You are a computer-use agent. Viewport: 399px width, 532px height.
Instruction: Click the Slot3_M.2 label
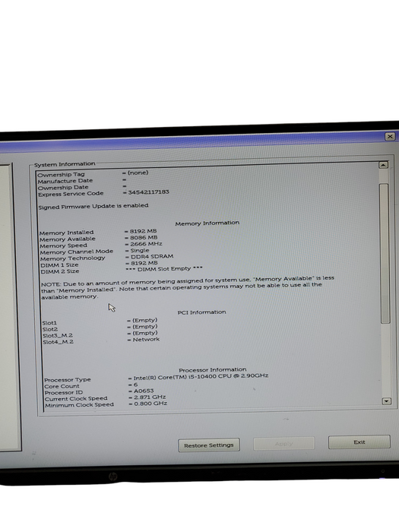58,336
